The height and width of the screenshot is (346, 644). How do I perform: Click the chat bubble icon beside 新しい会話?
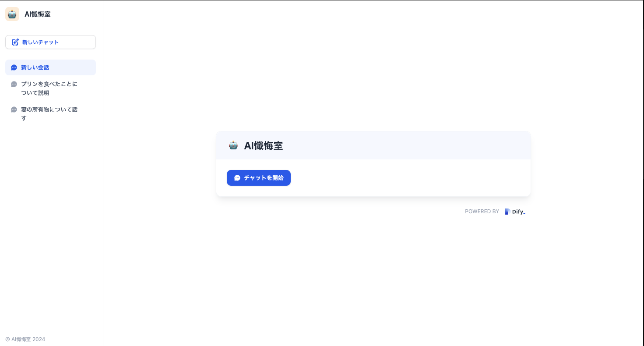pos(14,67)
